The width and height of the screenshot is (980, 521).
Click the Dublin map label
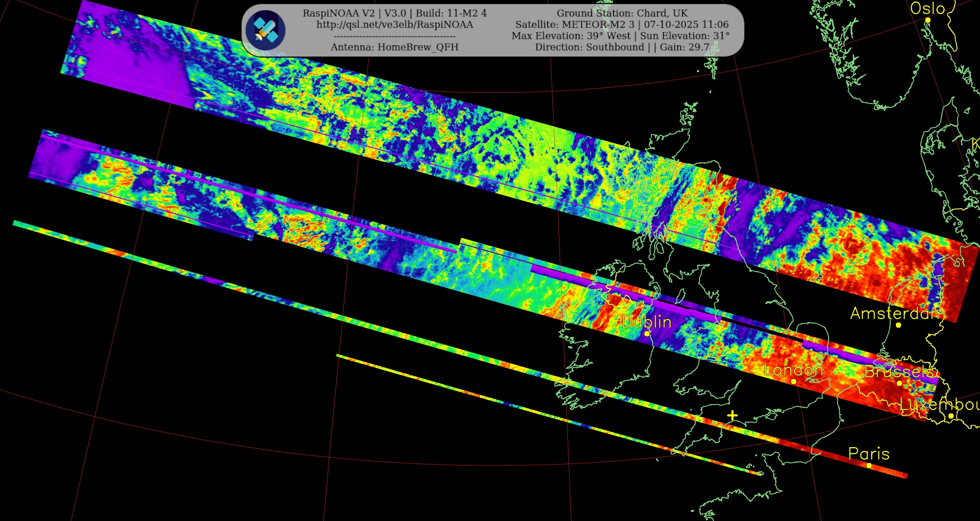pyautogui.click(x=647, y=322)
